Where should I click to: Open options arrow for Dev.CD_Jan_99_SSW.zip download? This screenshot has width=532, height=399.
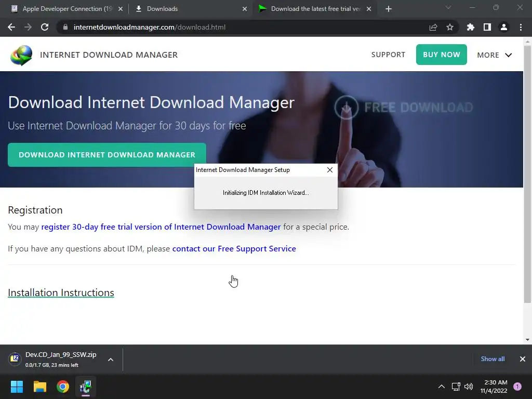tap(111, 360)
